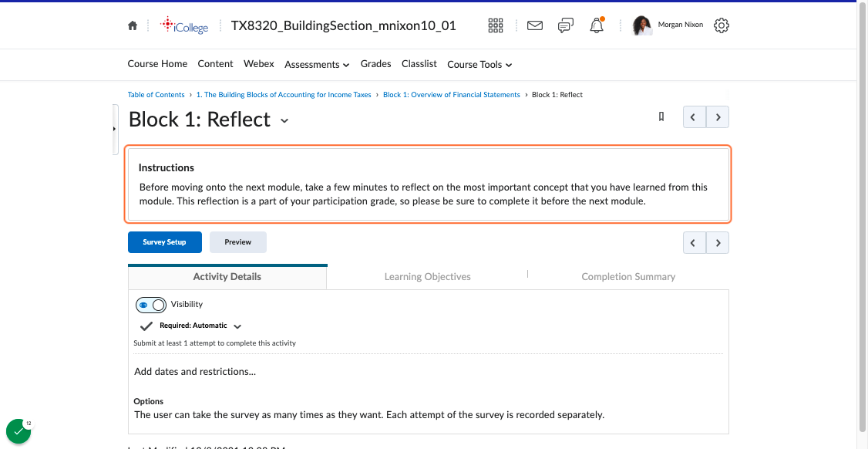Click the Survey Setup button
The width and height of the screenshot is (868, 449).
point(164,242)
